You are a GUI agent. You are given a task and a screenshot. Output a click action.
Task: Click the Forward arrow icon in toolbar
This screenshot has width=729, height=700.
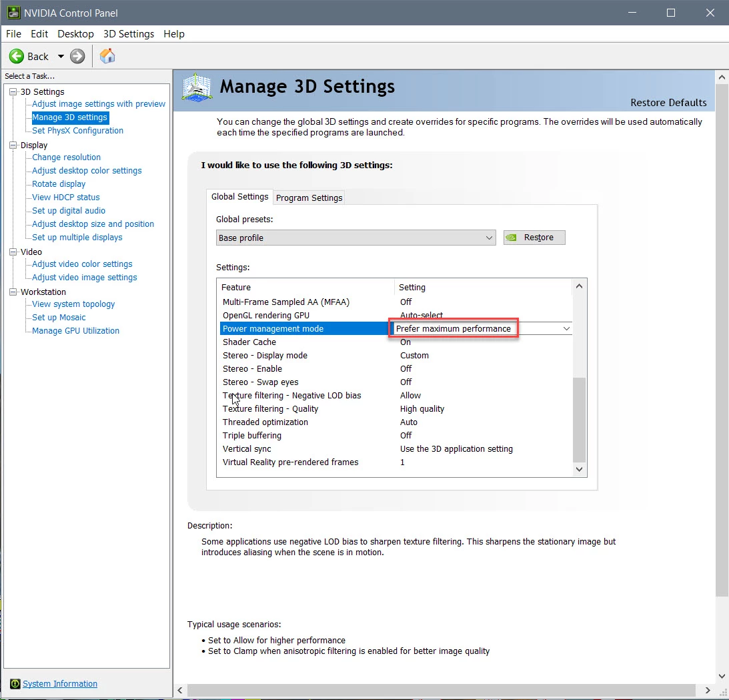[x=77, y=56]
